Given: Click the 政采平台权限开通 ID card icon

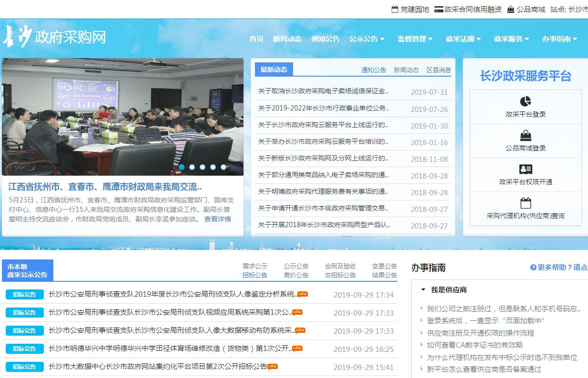Looking at the screenshot, I should [x=526, y=169].
